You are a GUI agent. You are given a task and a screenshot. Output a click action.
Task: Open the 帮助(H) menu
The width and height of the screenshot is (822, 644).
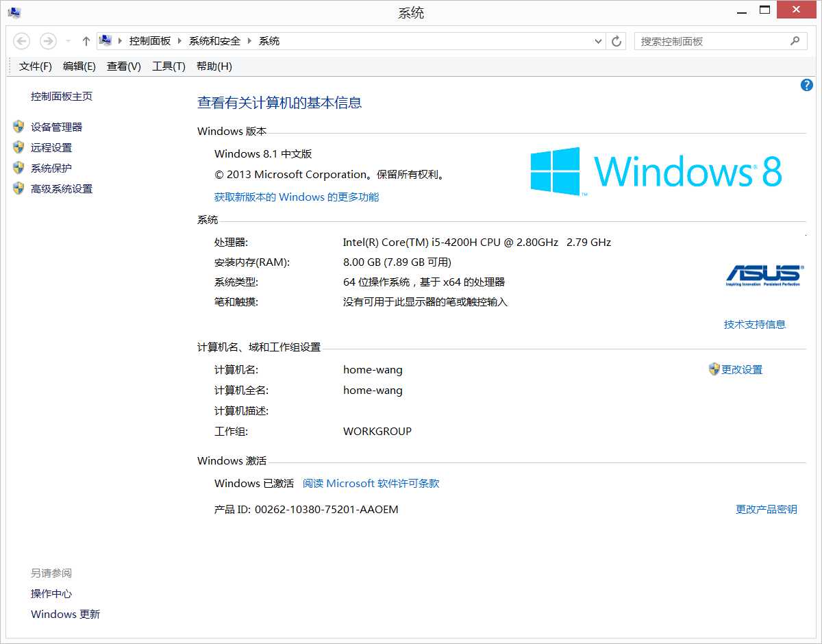[214, 66]
